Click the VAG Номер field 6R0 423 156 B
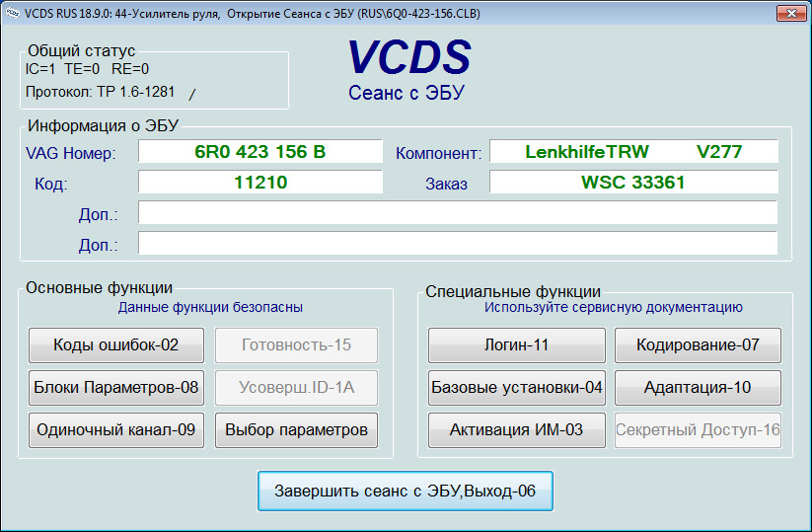Image resolution: width=812 pixels, height=532 pixels. [259, 152]
